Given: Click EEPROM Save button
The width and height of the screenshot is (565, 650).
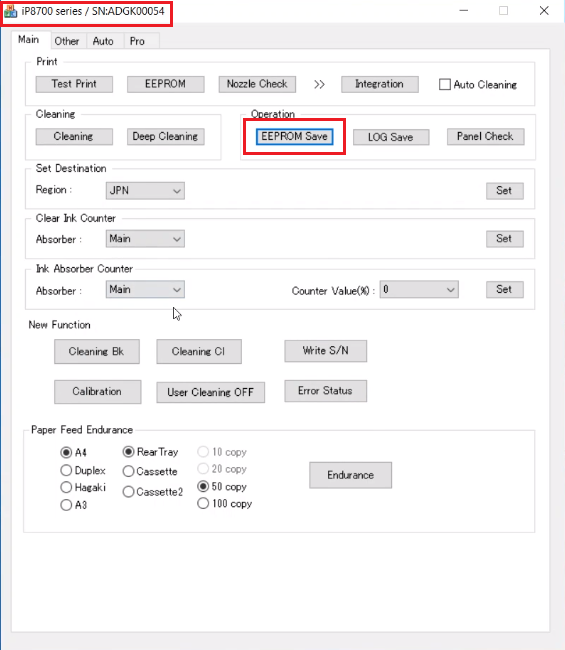Looking at the screenshot, I should [x=294, y=137].
